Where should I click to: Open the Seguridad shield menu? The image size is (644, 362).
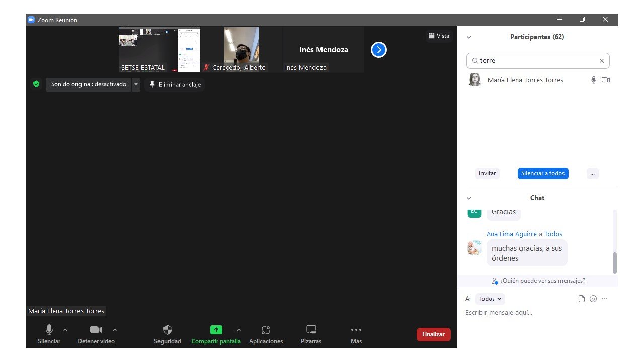pos(168,334)
